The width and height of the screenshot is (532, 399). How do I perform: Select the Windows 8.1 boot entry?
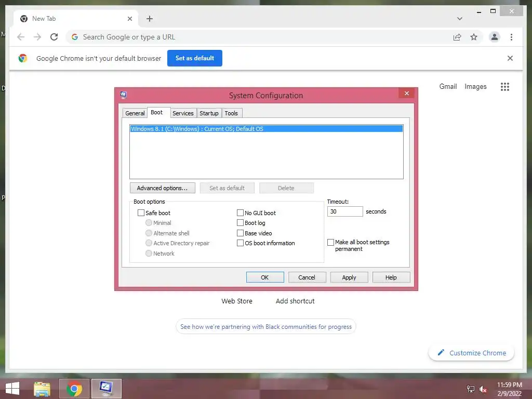click(267, 129)
